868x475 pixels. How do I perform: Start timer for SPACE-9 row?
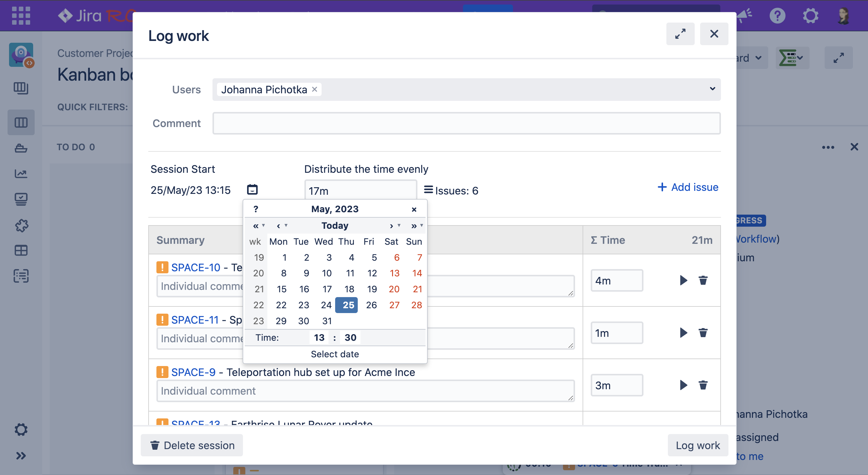pyautogui.click(x=683, y=385)
